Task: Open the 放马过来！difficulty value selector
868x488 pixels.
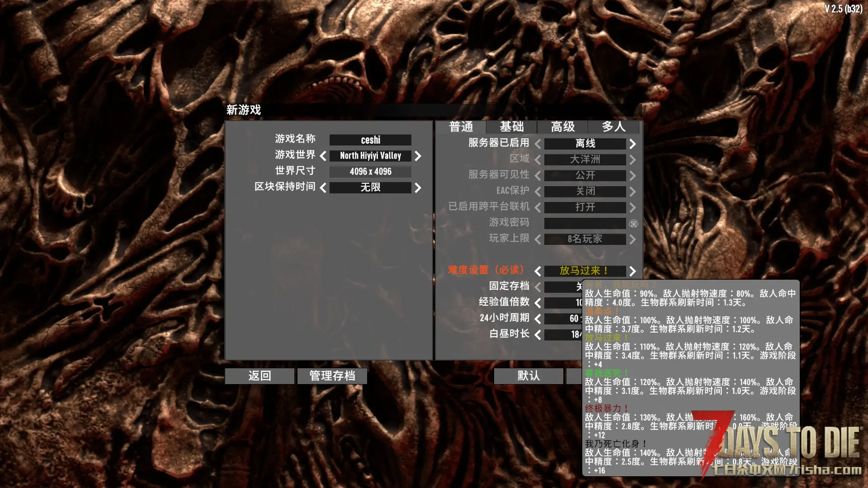Action: [585, 271]
